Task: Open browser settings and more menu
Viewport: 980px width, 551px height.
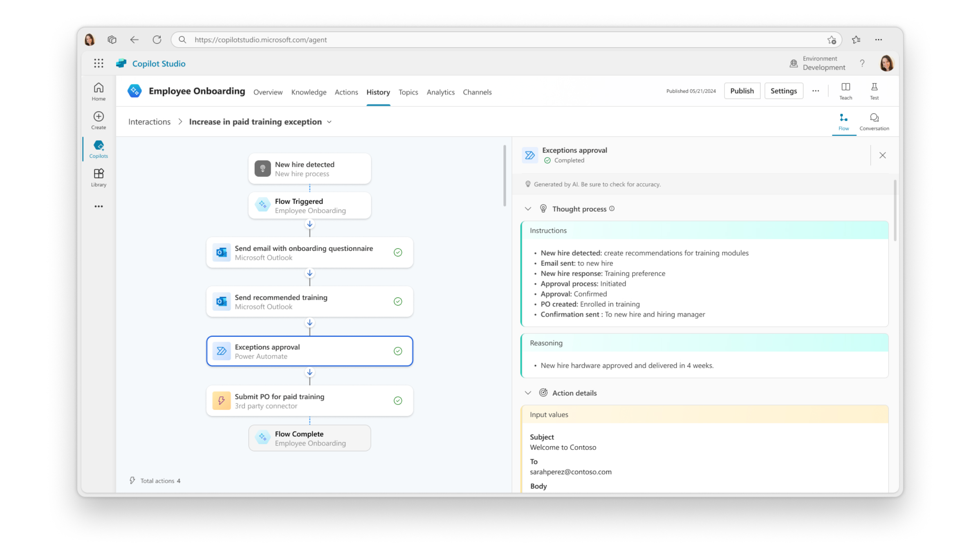Action: (879, 40)
